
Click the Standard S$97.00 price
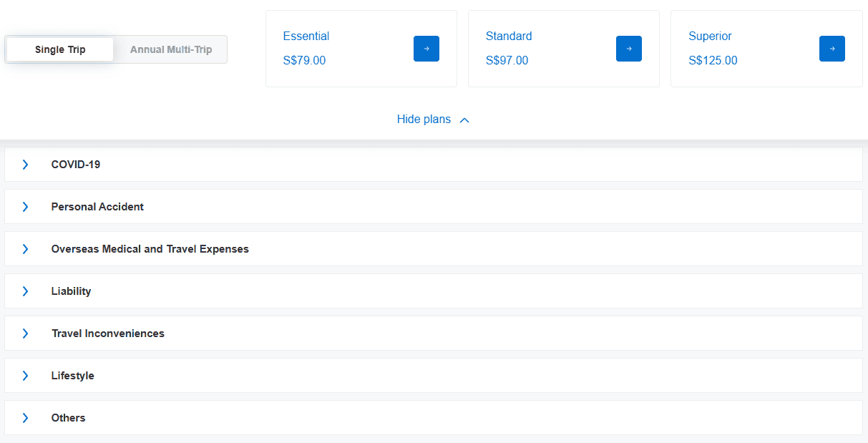[507, 61]
